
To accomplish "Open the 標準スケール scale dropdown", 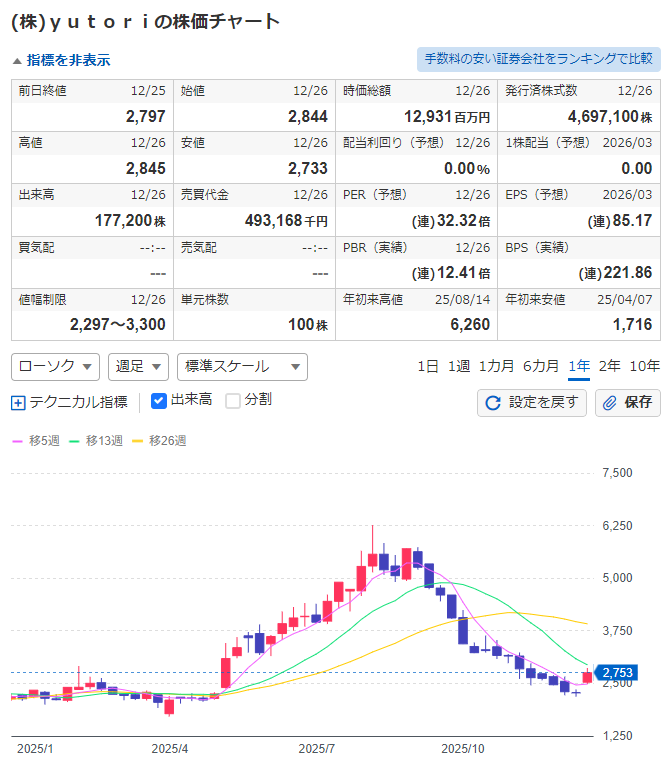I will 241,367.
